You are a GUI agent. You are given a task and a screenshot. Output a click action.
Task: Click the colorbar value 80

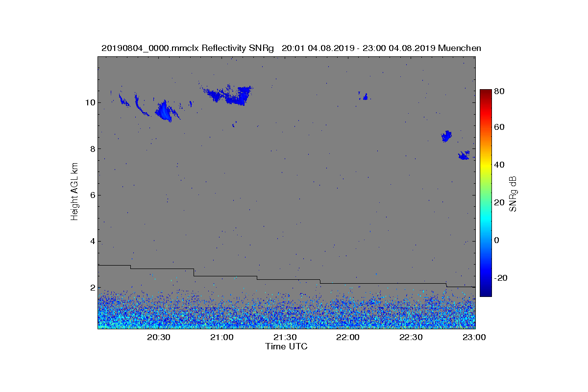click(x=500, y=91)
